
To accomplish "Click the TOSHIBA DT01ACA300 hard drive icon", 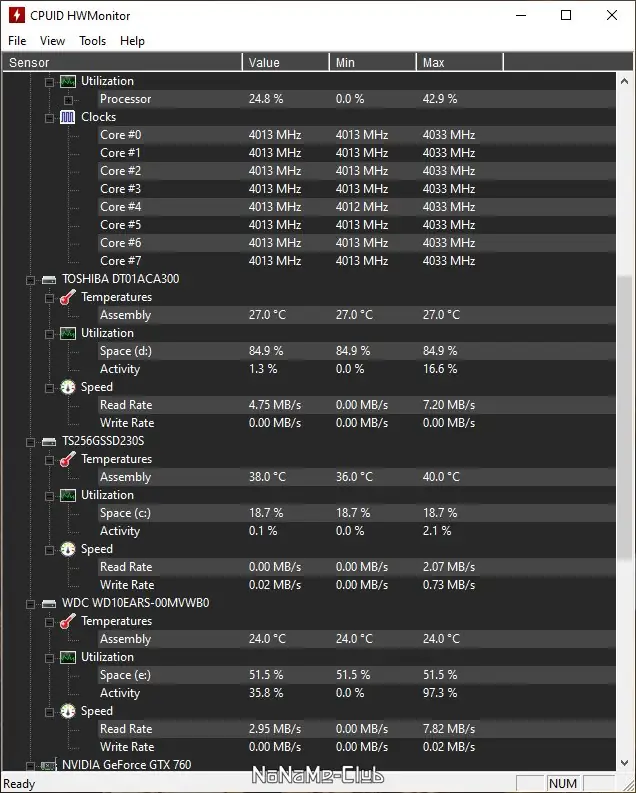I will point(48,279).
